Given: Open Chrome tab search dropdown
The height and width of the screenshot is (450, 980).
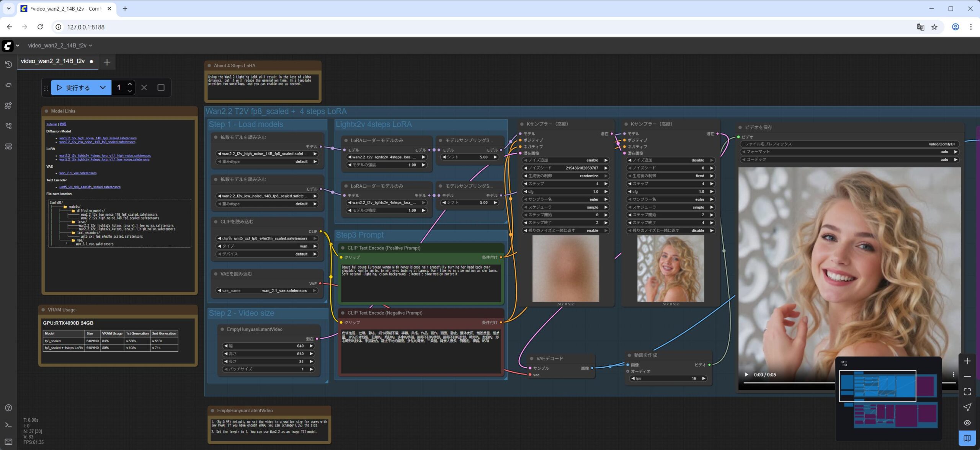Looking at the screenshot, I should 8,8.
